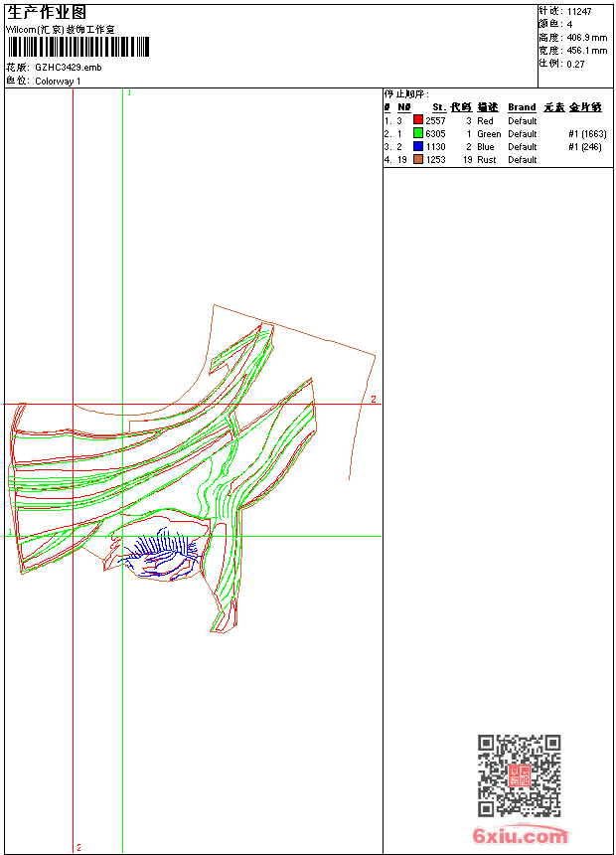Click the QR code at bottom right

(519, 775)
